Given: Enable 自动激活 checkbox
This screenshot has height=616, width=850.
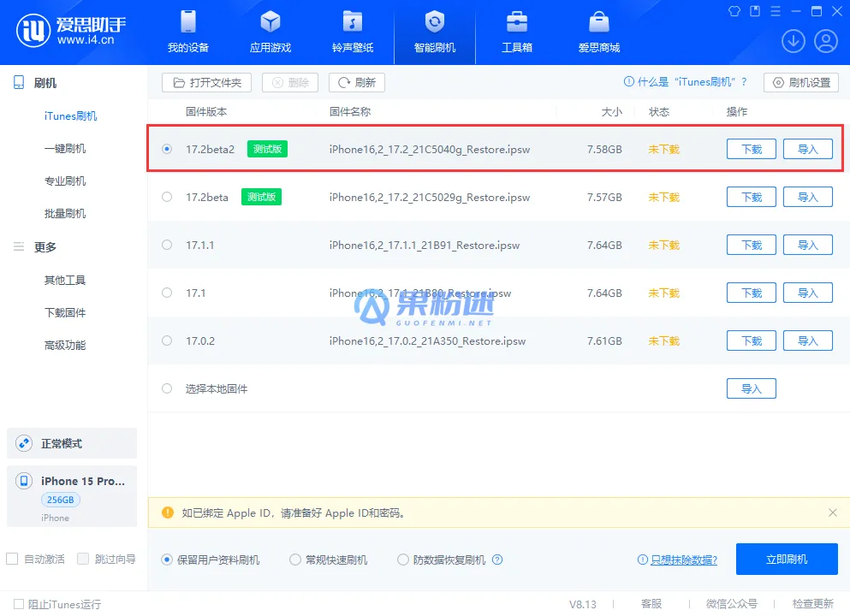Looking at the screenshot, I should pyautogui.click(x=12, y=559).
